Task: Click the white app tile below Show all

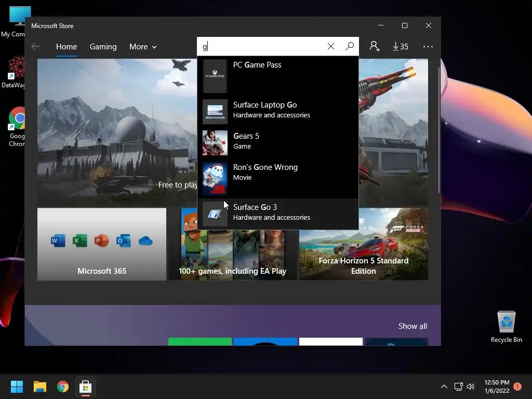Action: pyautogui.click(x=331, y=342)
